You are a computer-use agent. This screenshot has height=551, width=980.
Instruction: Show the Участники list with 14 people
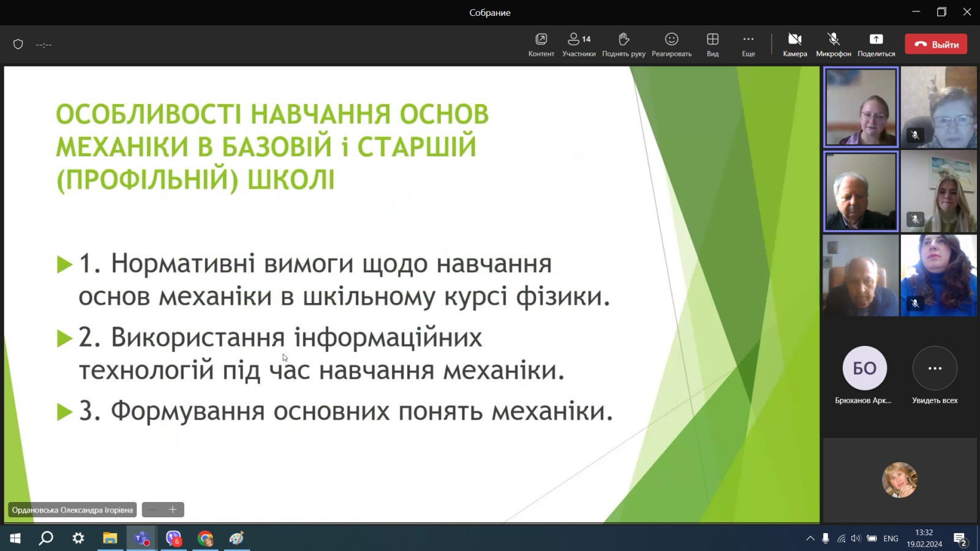point(579,45)
